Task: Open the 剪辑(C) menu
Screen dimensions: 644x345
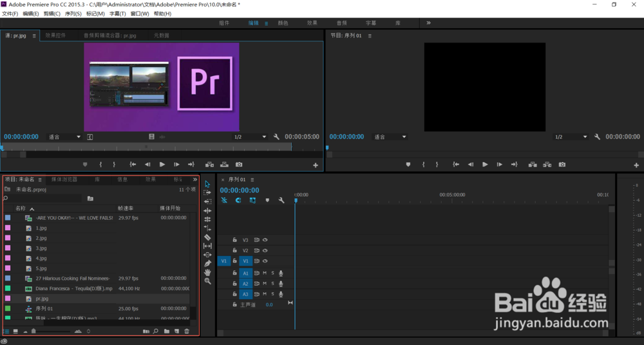Action: click(52, 14)
